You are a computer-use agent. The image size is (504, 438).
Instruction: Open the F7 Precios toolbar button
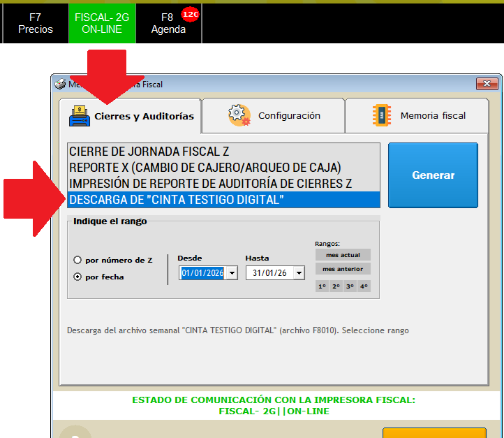click(36, 23)
